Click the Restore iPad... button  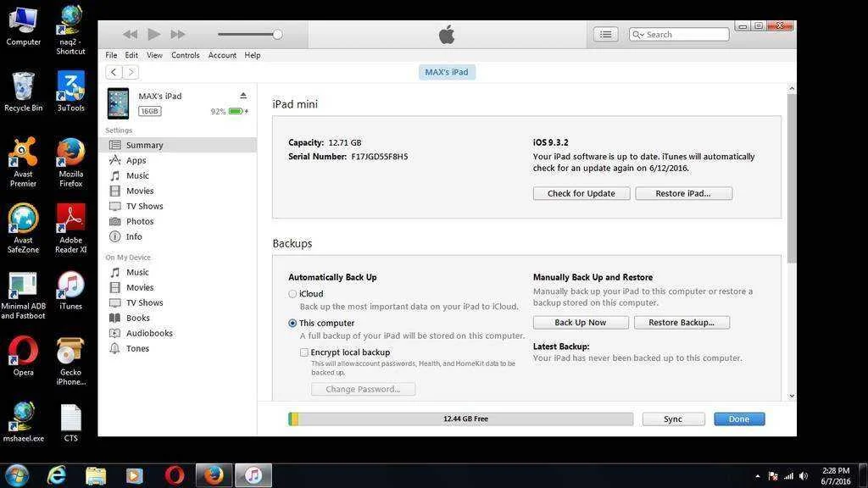pos(684,194)
